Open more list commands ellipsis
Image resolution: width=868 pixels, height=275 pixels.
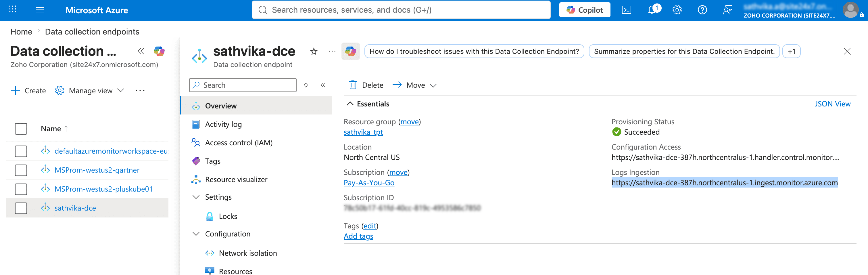(140, 90)
